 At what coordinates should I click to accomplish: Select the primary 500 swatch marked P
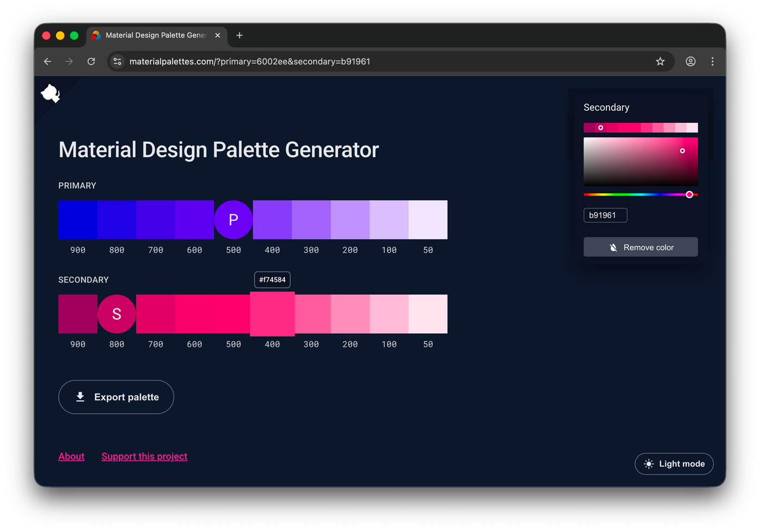pyautogui.click(x=233, y=220)
